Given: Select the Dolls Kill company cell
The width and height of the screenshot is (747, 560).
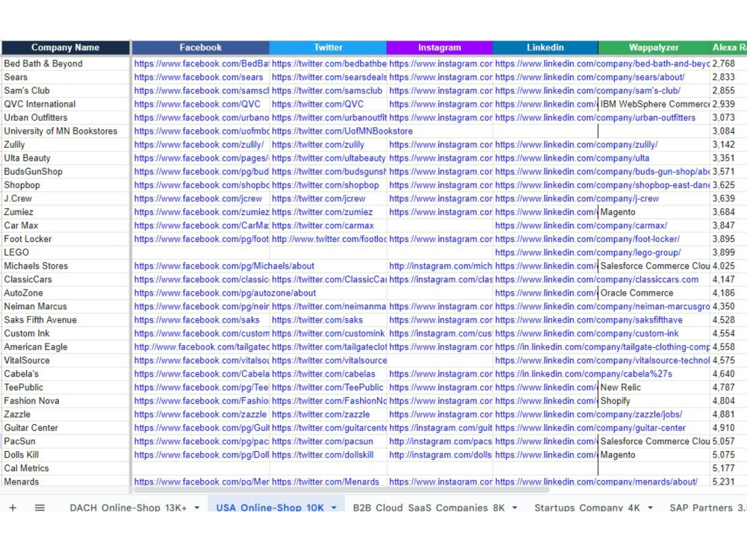Looking at the screenshot, I should [65, 455].
